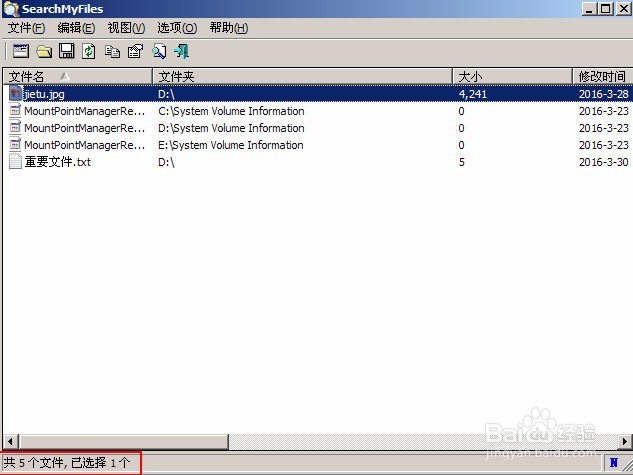Click the horizontal scrollbar left arrow
Image resolution: width=633 pixels, height=475 pixels.
[10, 442]
